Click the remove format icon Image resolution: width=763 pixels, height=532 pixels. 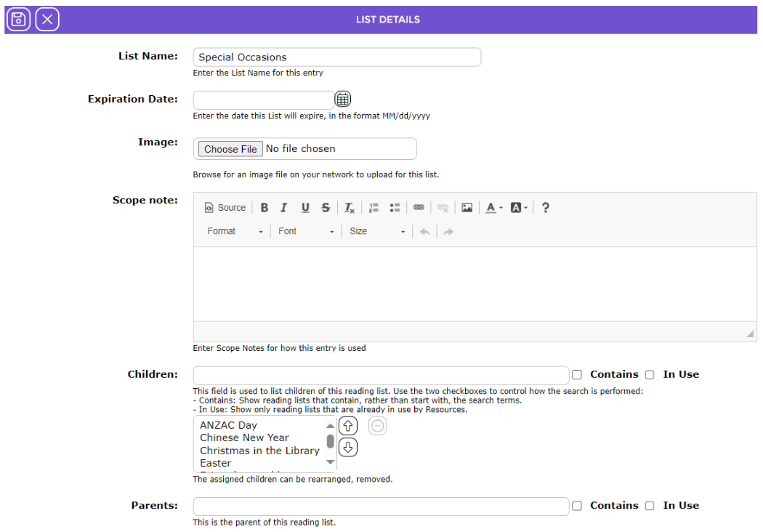[x=350, y=208]
